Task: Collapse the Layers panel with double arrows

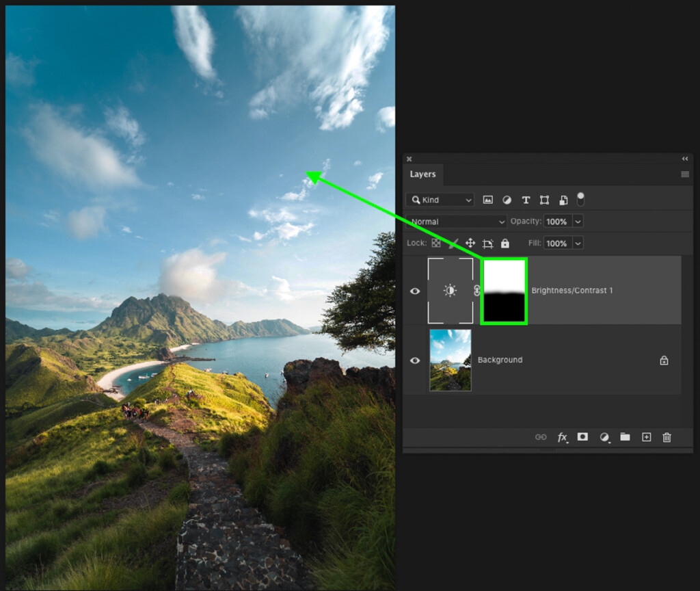Action: (685, 159)
